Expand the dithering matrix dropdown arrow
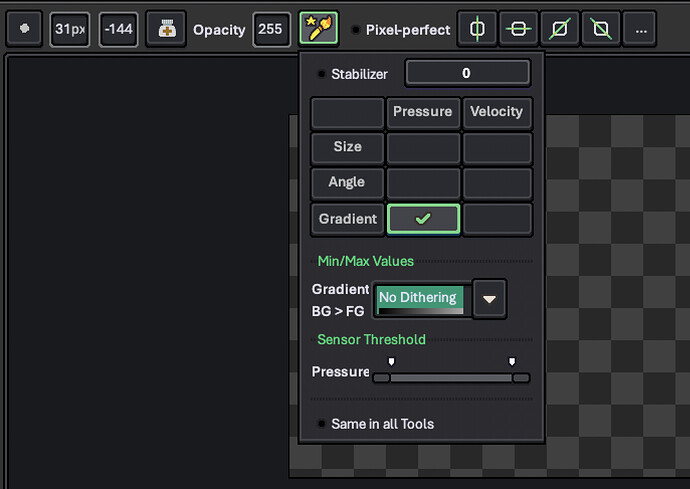Image resolution: width=690 pixels, height=489 pixels. click(489, 299)
